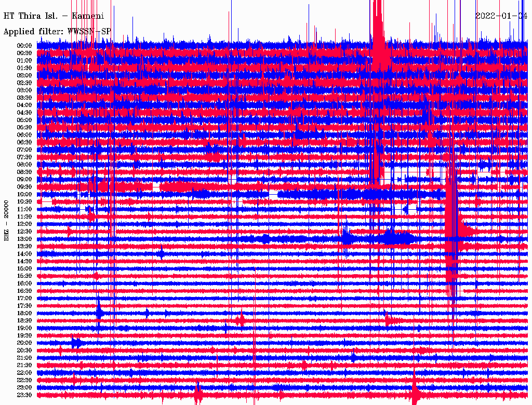Click the 03:00 time label

pyautogui.click(x=24, y=90)
